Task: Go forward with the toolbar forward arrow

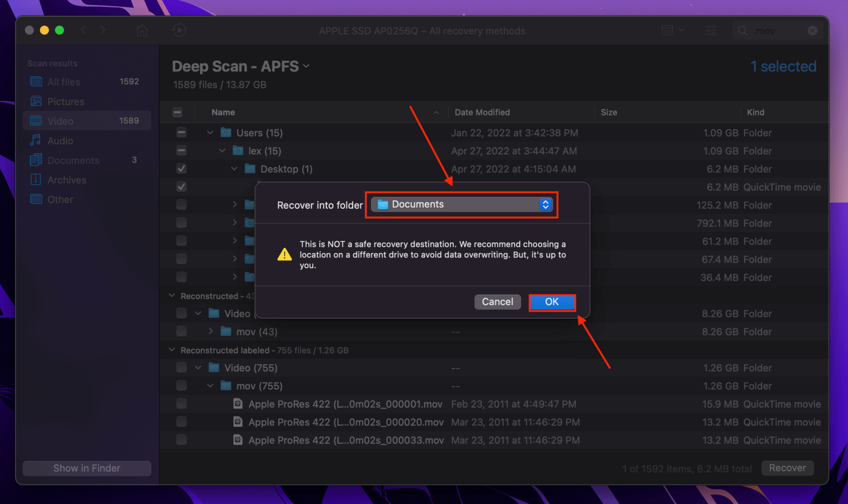Action: tap(103, 30)
